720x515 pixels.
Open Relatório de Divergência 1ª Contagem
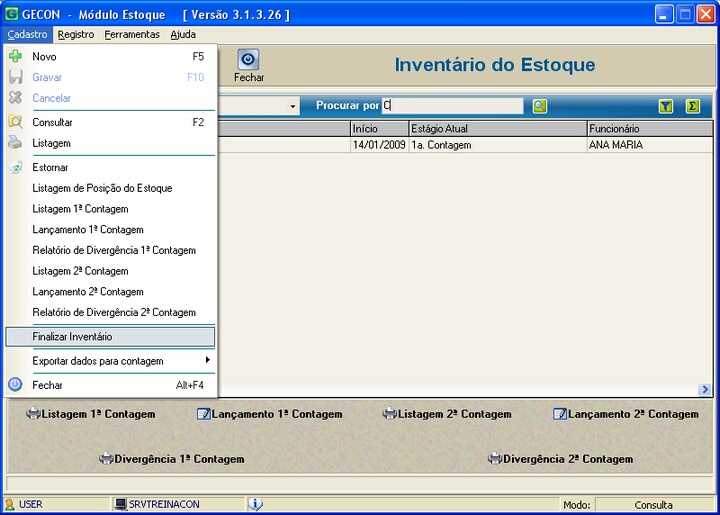pos(110,250)
